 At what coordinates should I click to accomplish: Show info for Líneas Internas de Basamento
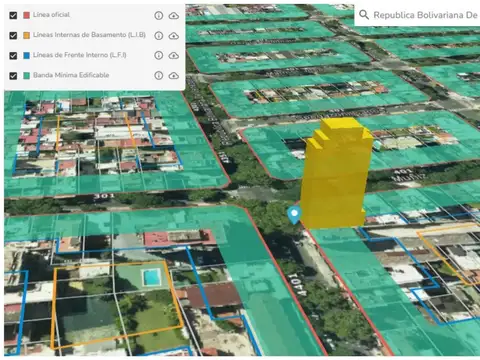point(159,35)
